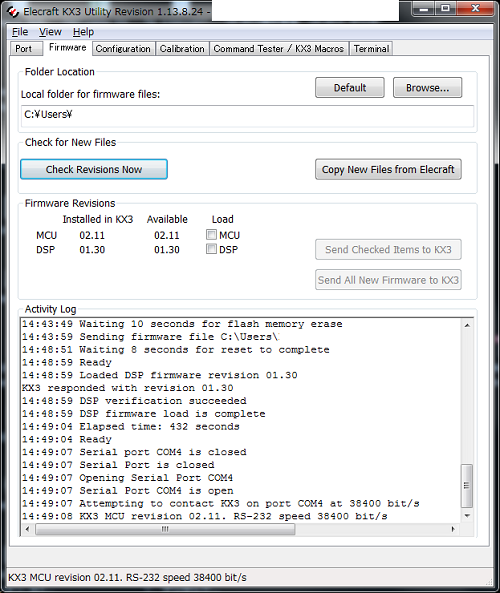Open Command Tester / KX3 Macros tab
Viewport: 500px width, 593px height.
click(x=278, y=49)
